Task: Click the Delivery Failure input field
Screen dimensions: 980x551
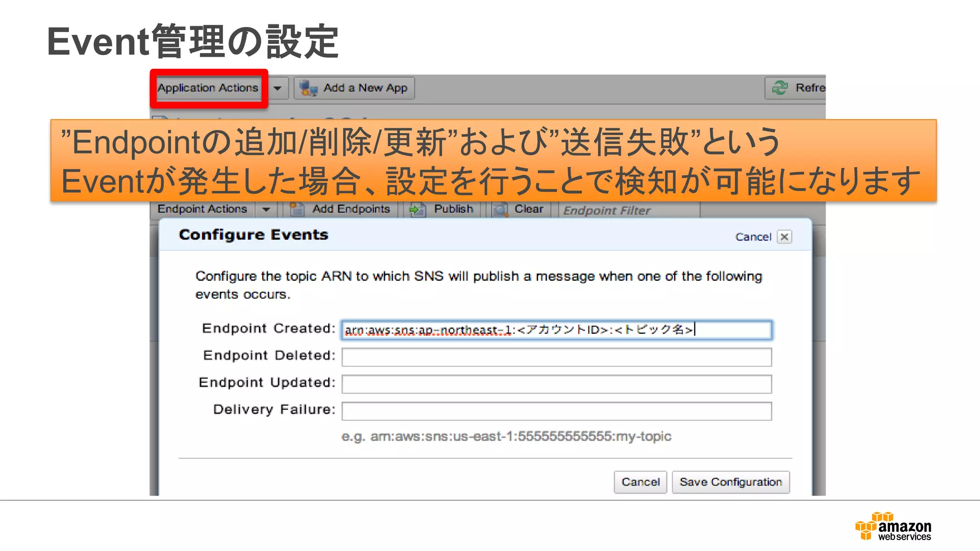Action: pyautogui.click(x=557, y=411)
